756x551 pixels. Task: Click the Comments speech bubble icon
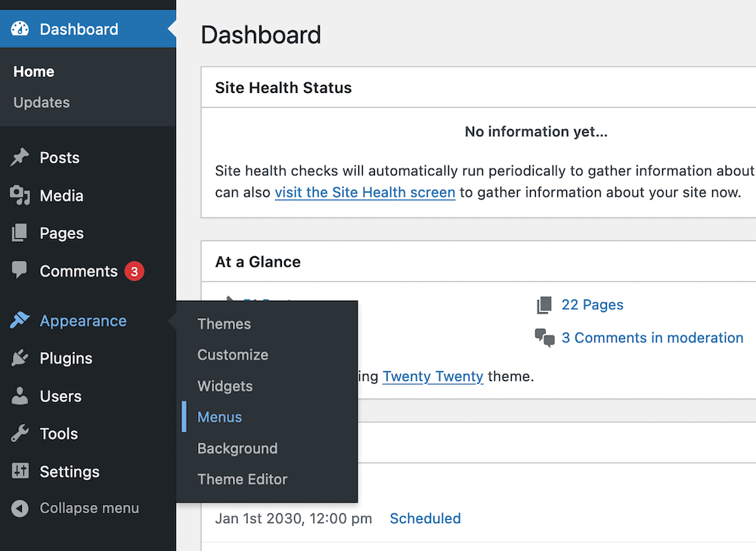pyautogui.click(x=18, y=271)
